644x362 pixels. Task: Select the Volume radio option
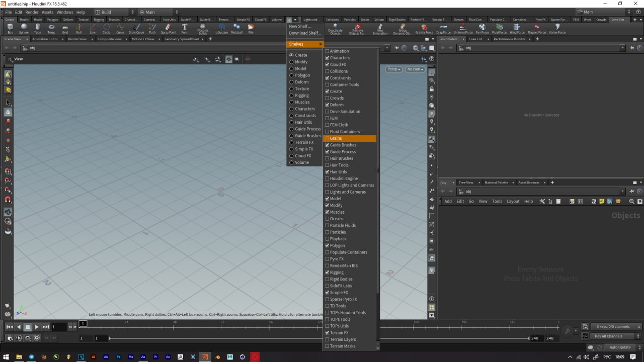tap(291, 162)
